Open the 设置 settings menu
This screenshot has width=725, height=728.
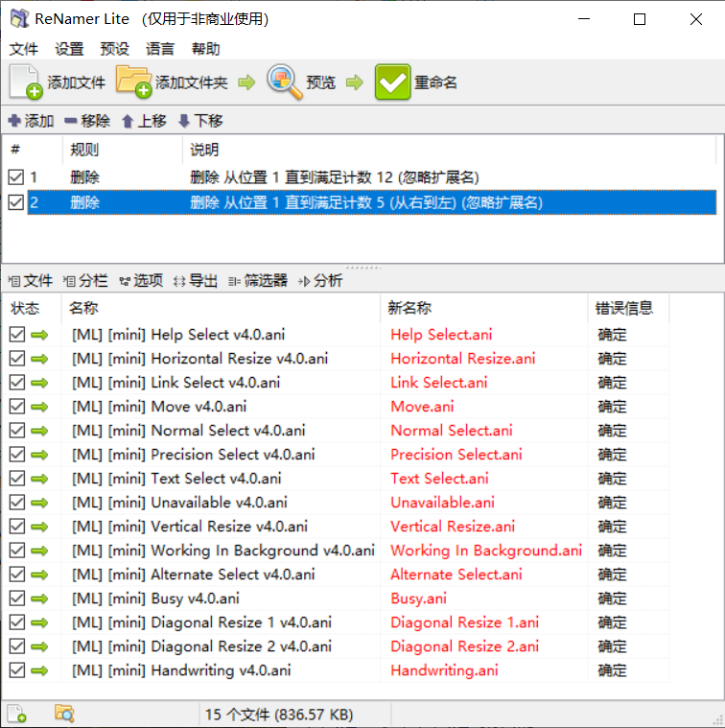pos(69,49)
